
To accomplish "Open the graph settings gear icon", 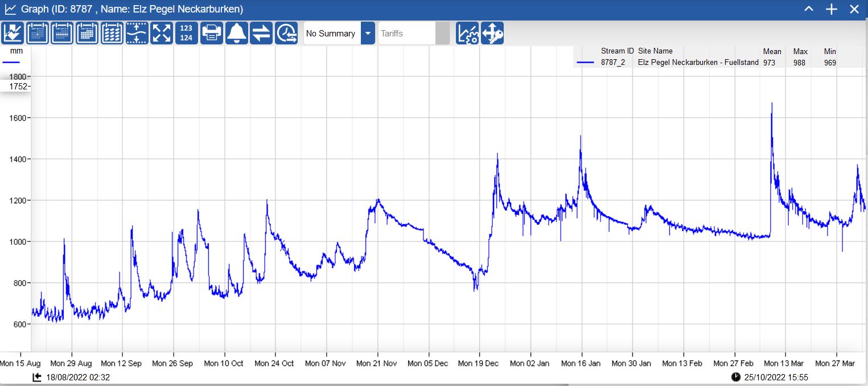I will tap(467, 32).
